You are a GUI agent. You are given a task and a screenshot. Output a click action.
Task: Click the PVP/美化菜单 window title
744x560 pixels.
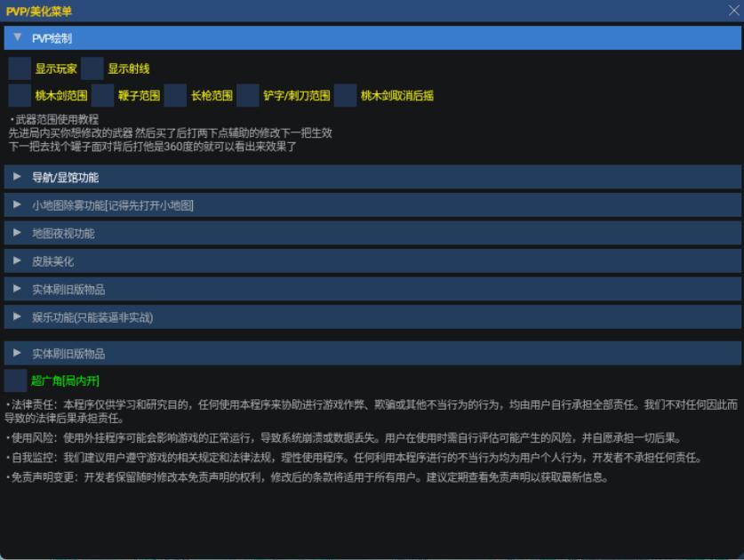[x=39, y=11]
